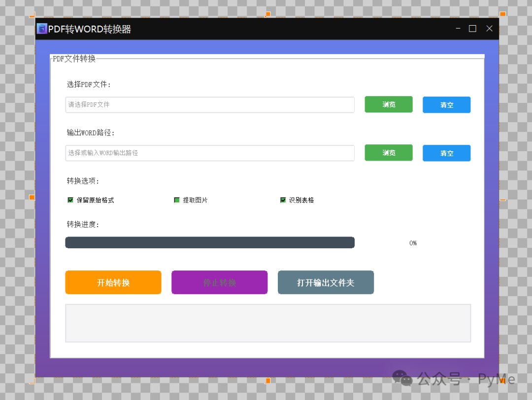Clear the WORD output path field
This screenshot has width=532, height=400.
click(x=446, y=153)
